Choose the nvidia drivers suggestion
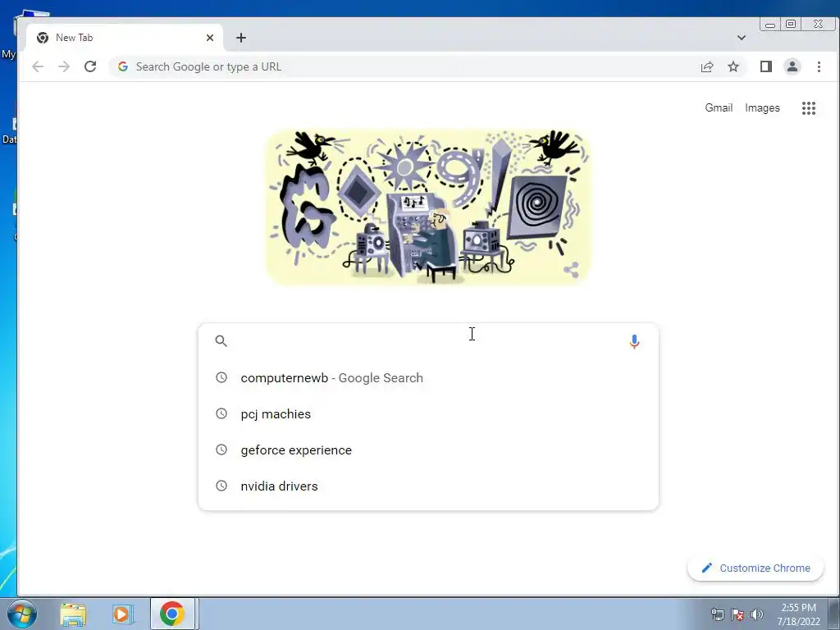The width and height of the screenshot is (840, 630). click(428, 486)
